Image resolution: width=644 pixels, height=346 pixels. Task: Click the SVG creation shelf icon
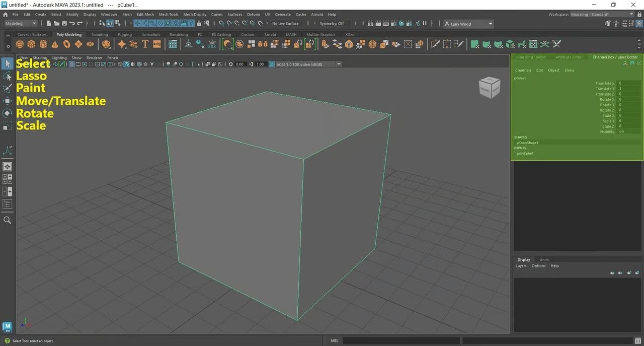156,44
